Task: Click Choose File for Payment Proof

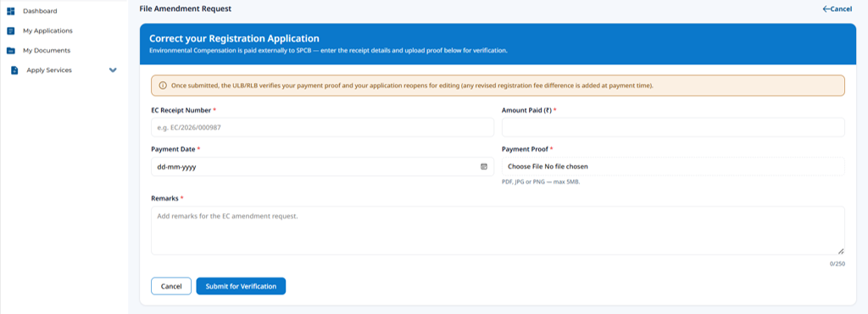Action: (526, 167)
